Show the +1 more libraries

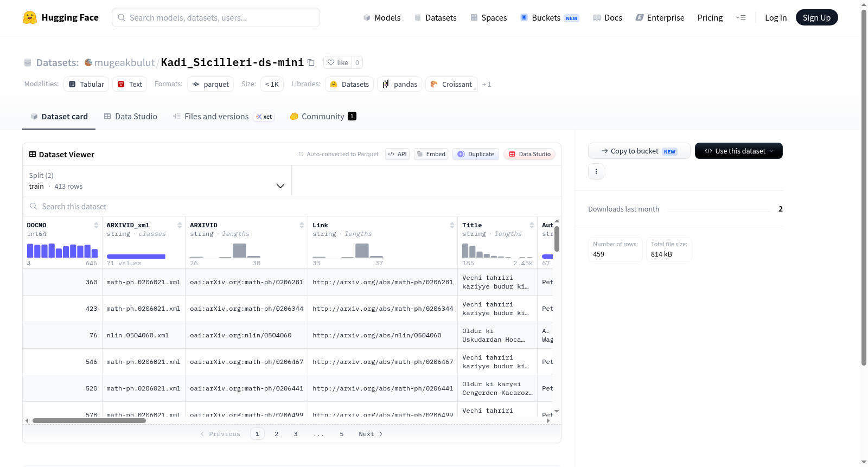coord(487,84)
